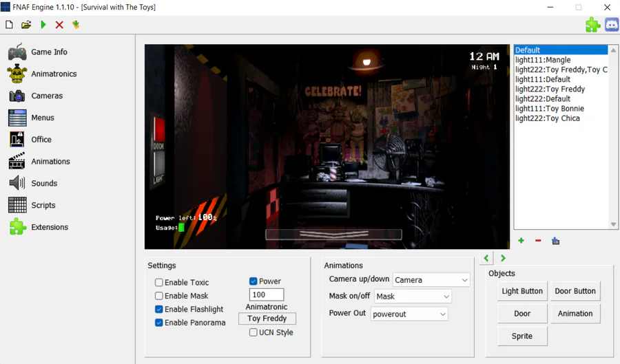Click the Animations clapperboard icon
Image resolution: width=620 pixels, height=364 pixels.
coord(17,161)
